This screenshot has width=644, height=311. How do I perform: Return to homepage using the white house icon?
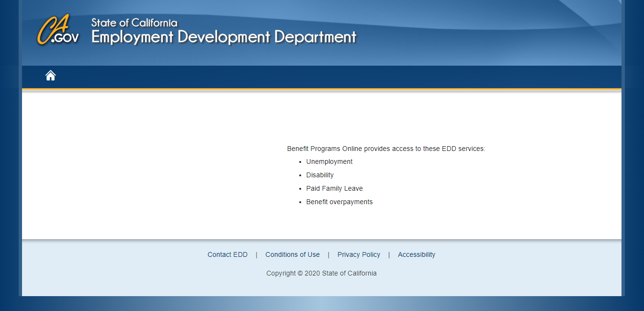[x=50, y=75]
